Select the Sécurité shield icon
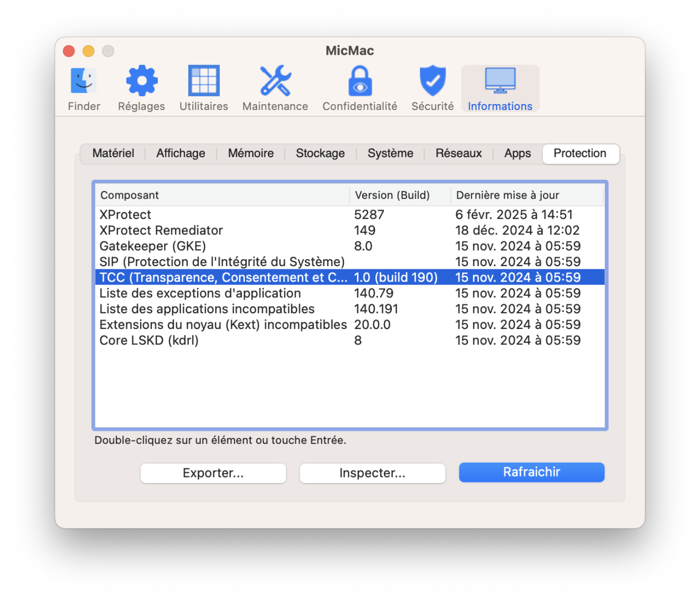This screenshot has height=601, width=700. tap(432, 82)
